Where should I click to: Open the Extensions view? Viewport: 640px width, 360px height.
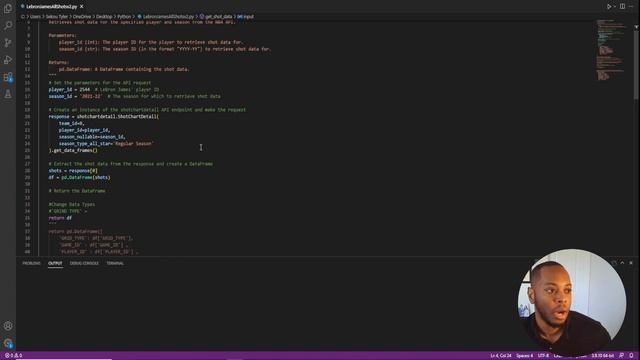pos(8,77)
